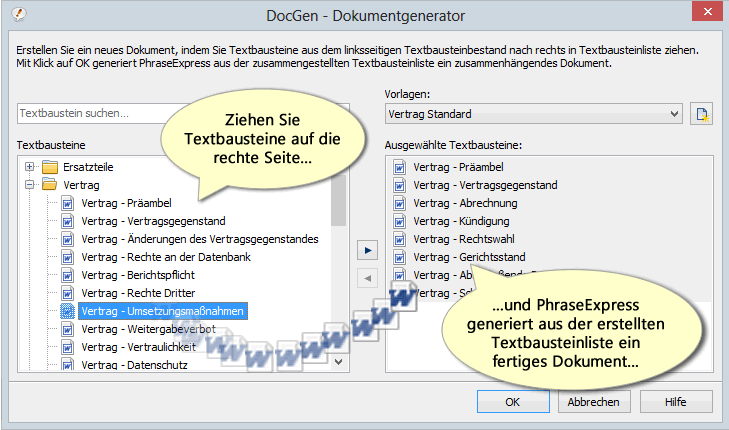Open Hilfe via the help button
The image size is (729, 430).
pos(675,402)
